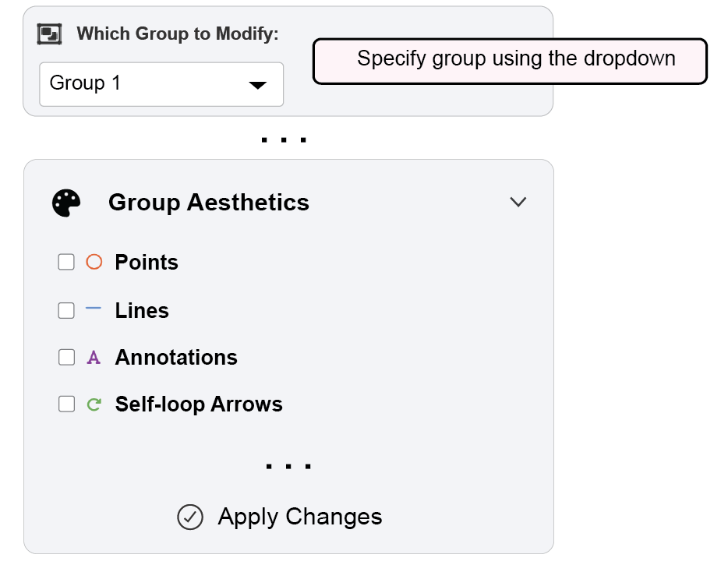This screenshot has height=572, width=728.
Task: Click the orange circle Points icon
Action: pos(94,262)
